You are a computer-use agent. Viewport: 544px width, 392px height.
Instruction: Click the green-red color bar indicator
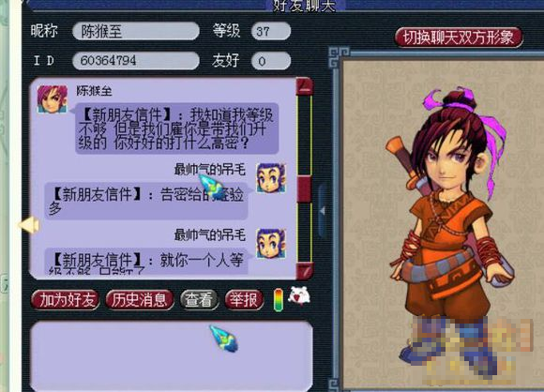pyautogui.click(x=279, y=300)
